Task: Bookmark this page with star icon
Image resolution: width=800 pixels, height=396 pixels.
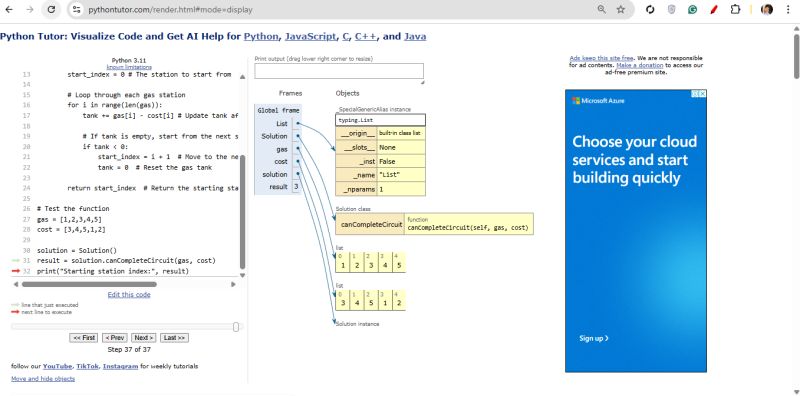Action: click(x=620, y=9)
